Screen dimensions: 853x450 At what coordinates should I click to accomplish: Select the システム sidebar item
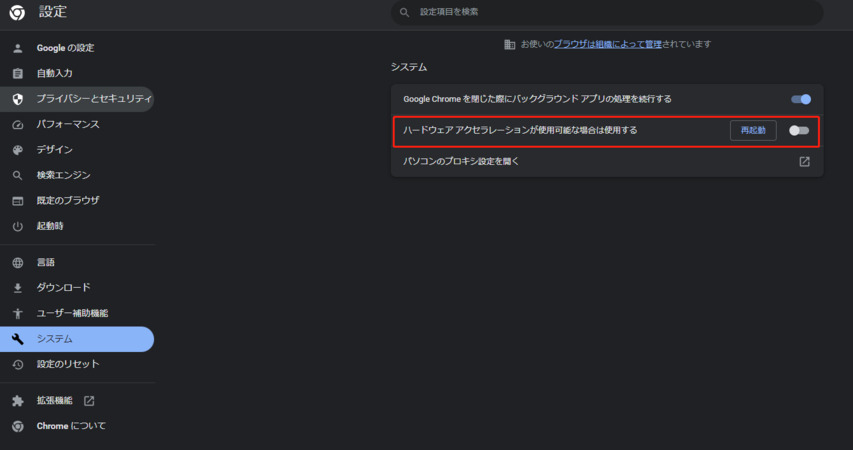(77, 339)
